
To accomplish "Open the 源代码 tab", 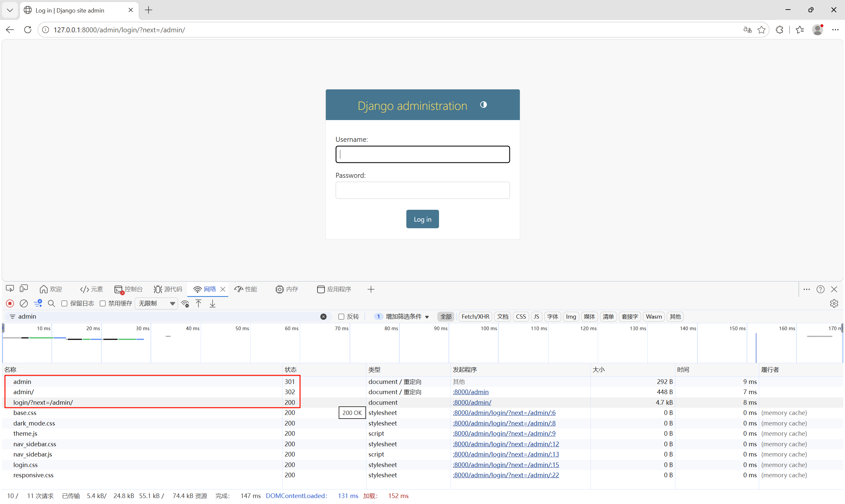I will 168,289.
